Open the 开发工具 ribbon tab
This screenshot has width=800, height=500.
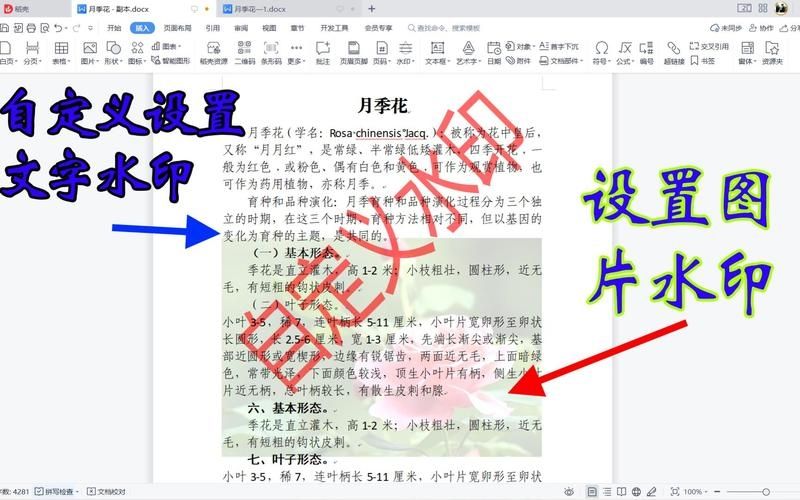[x=334, y=28]
